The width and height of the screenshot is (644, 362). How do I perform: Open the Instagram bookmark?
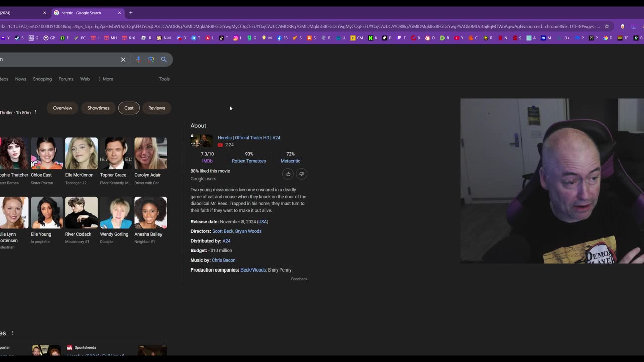pyautogui.click(x=237, y=38)
